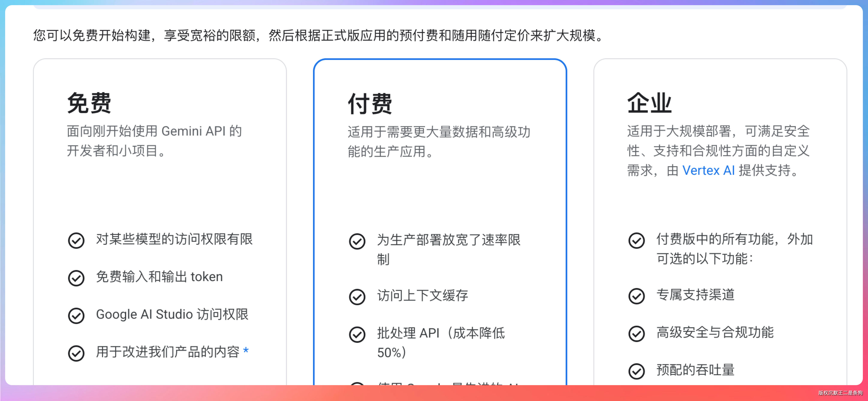This screenshot has height=401, width=868.
Task: Click the check icon next to 付费版中的所有功能
Action: click(636, 241)
